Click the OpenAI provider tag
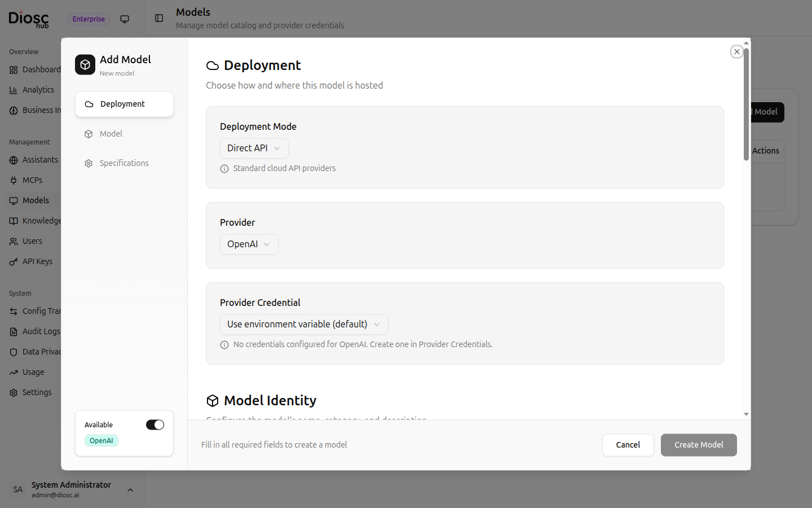 101,441
